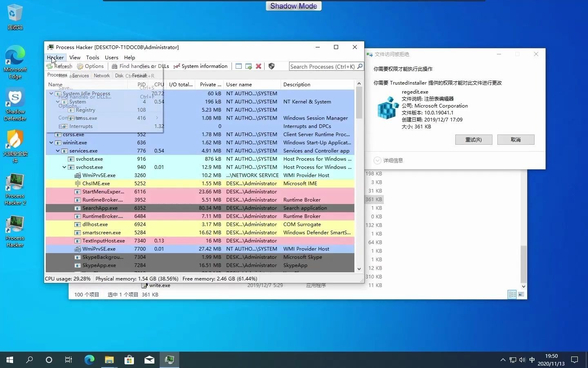Focus the Search Processes input field

323,66
